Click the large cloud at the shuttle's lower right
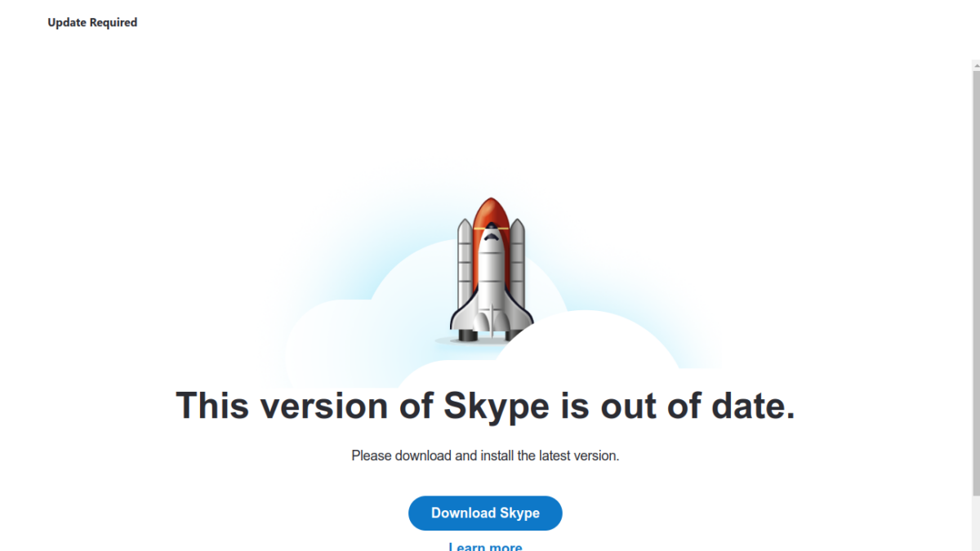980x551 pixels. pos(588,351)
